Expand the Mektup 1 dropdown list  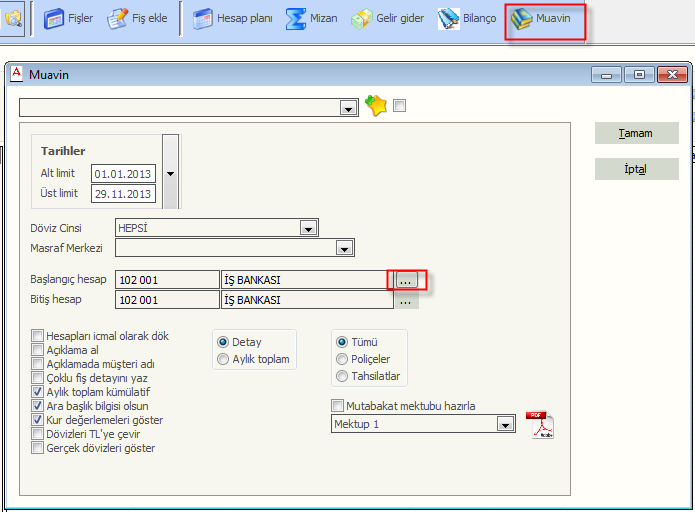point(505,425)
